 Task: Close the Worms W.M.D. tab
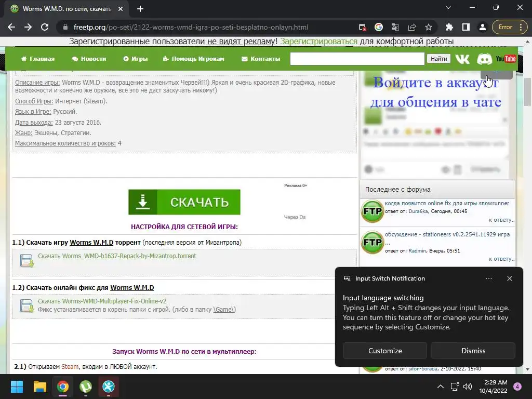tap(121, 9)
